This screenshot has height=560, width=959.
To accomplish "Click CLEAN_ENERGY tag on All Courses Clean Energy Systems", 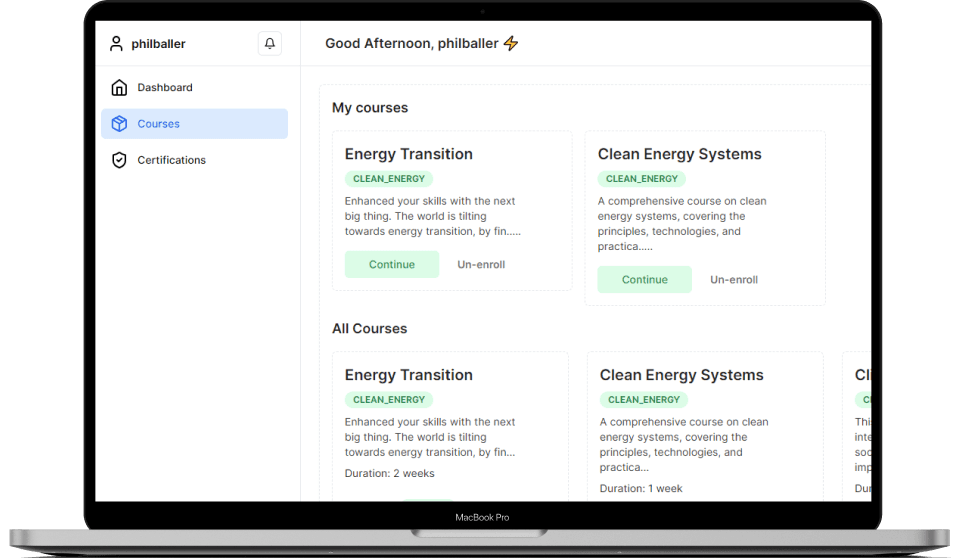I will click(x=644, y=400).
